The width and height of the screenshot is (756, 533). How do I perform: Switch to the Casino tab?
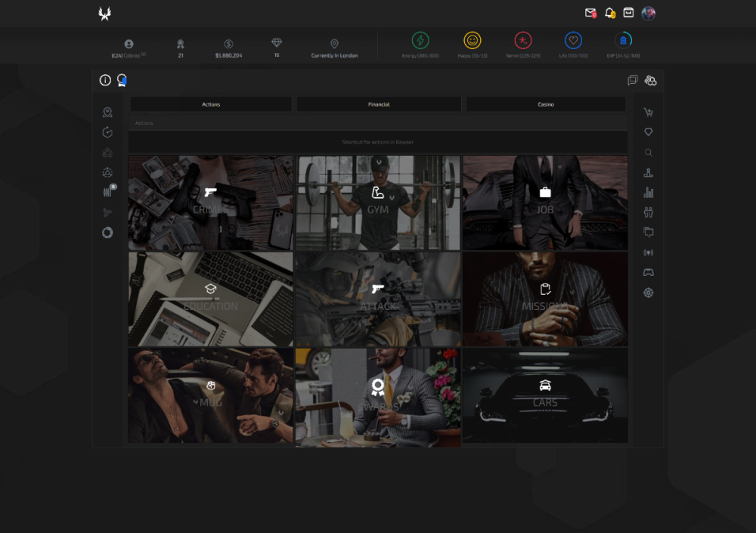pyautogui.click(x=545, y=104)
